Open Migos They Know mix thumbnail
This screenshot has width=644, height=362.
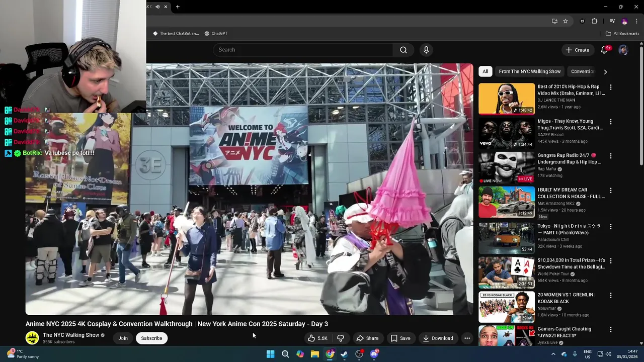click(507, 133)
